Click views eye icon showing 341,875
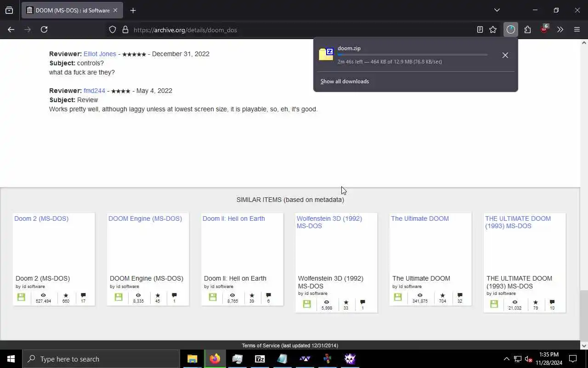The width and height of the screenshot is (588, 368). click(420, 295)
